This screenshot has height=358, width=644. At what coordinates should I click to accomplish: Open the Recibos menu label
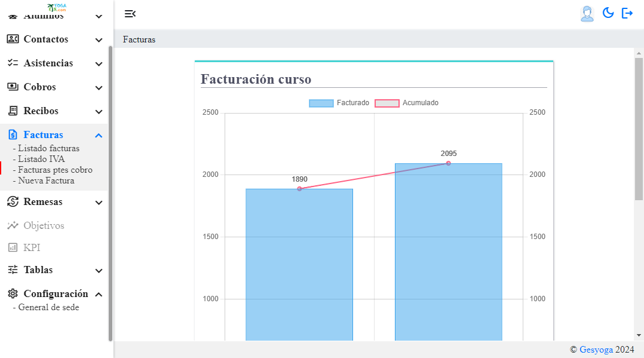pos(41,111)
